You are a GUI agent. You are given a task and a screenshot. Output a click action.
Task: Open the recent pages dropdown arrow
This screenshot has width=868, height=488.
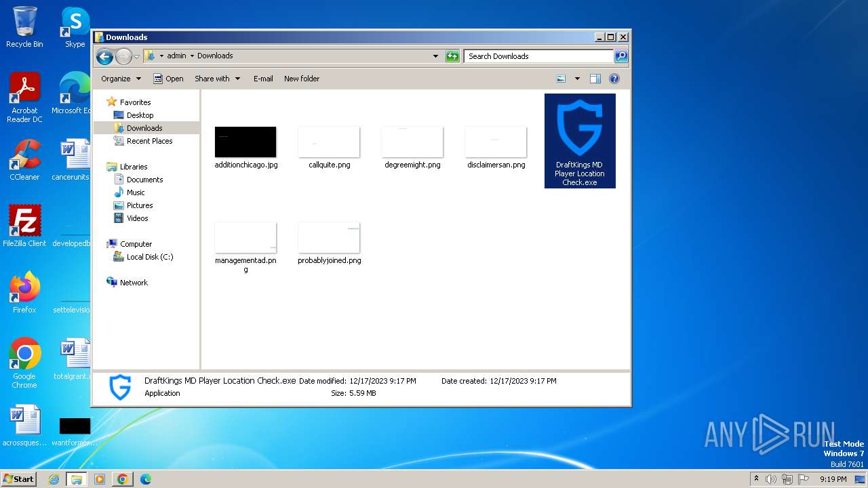[x=136, y=56]
